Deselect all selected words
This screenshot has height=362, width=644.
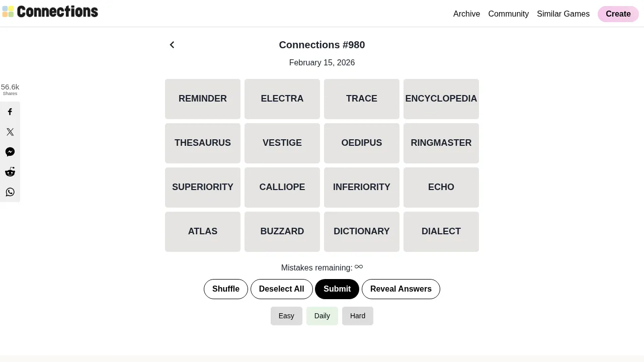tap(281, 289)
